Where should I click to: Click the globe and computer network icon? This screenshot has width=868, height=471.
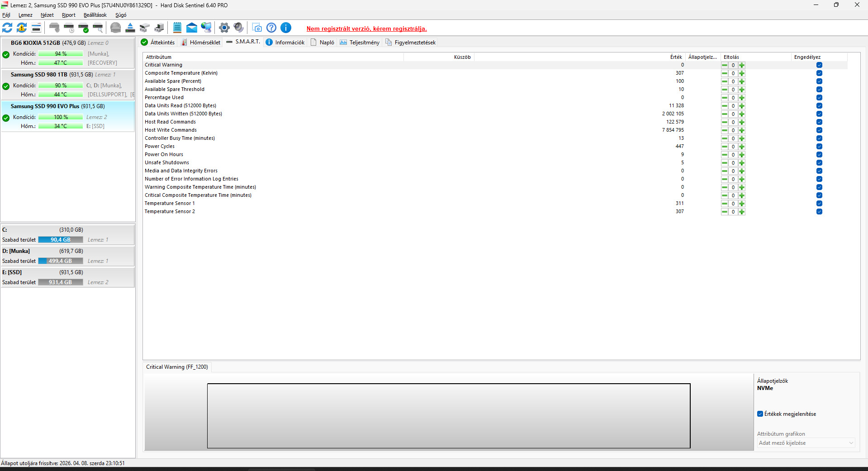pos(206,28)
